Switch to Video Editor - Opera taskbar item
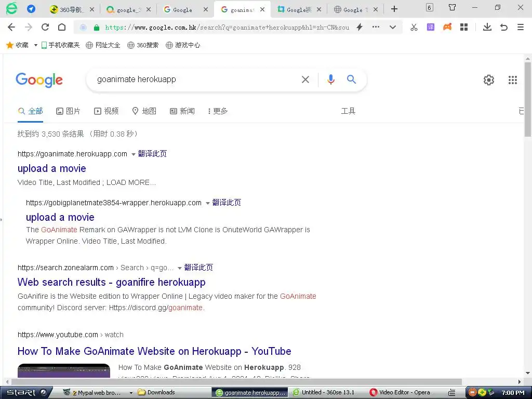Screen dimensions: 532x399 point(401,393)
